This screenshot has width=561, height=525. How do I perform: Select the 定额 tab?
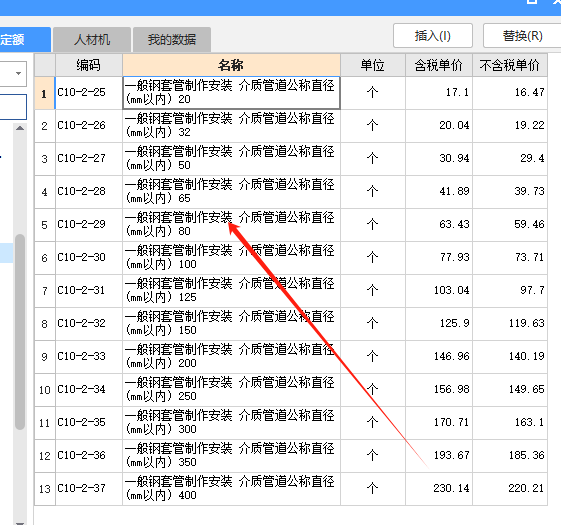pos(24,39)
